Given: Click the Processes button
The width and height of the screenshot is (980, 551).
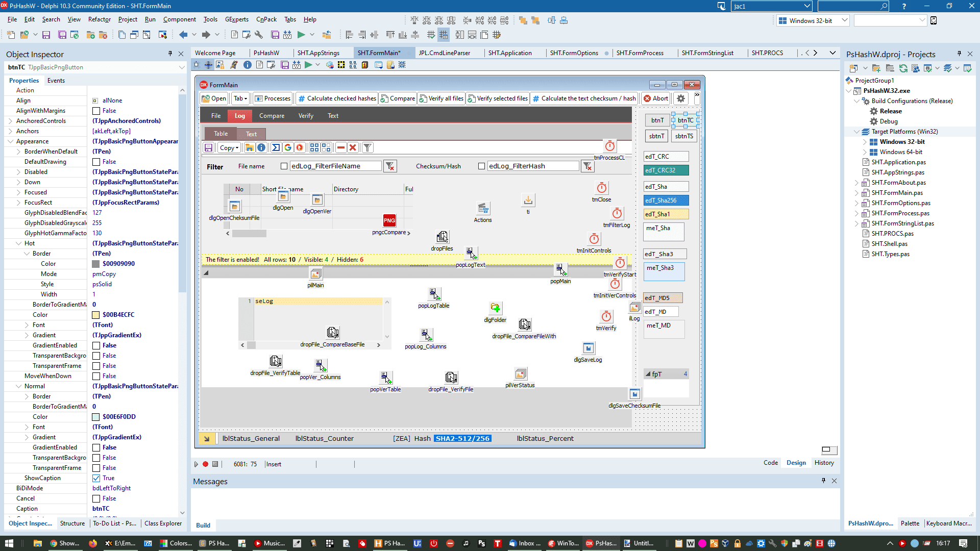Looking at the screenshot, I should (273, 98).
